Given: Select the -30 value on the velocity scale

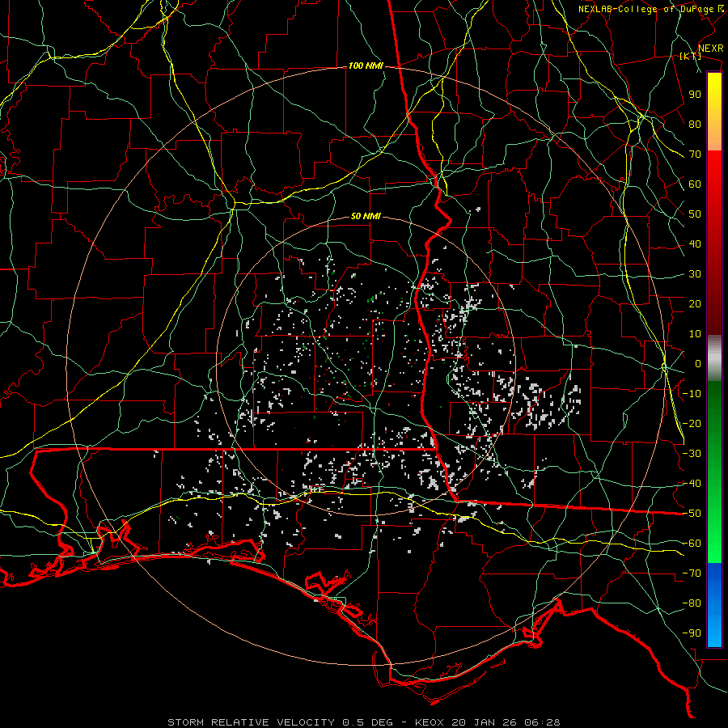Looking at the screenshot, I should click(x=692, y=454).
